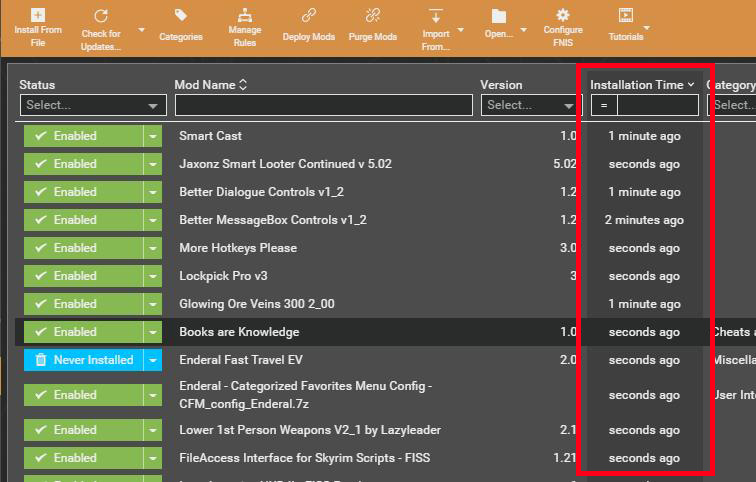The image size is (756, 482).
Task: Click the Status column header
Action: pyautogui.click(x=37, y=85)
